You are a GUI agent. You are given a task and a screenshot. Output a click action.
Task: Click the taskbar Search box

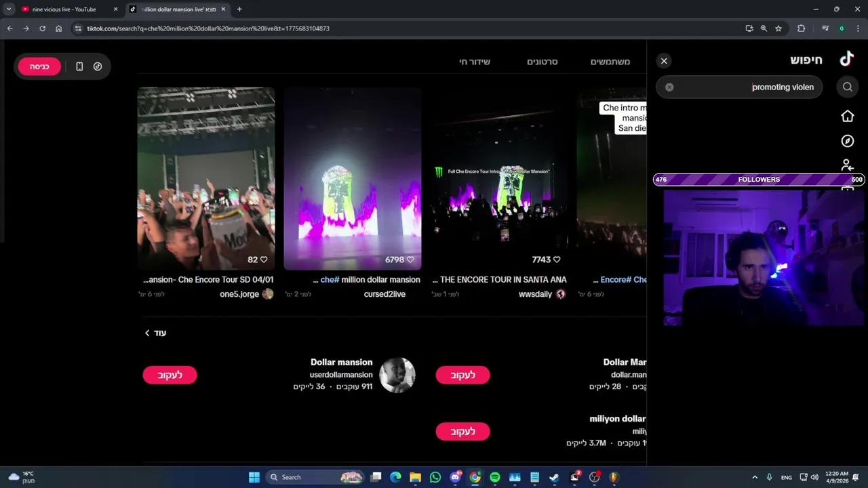click(315, 477)
